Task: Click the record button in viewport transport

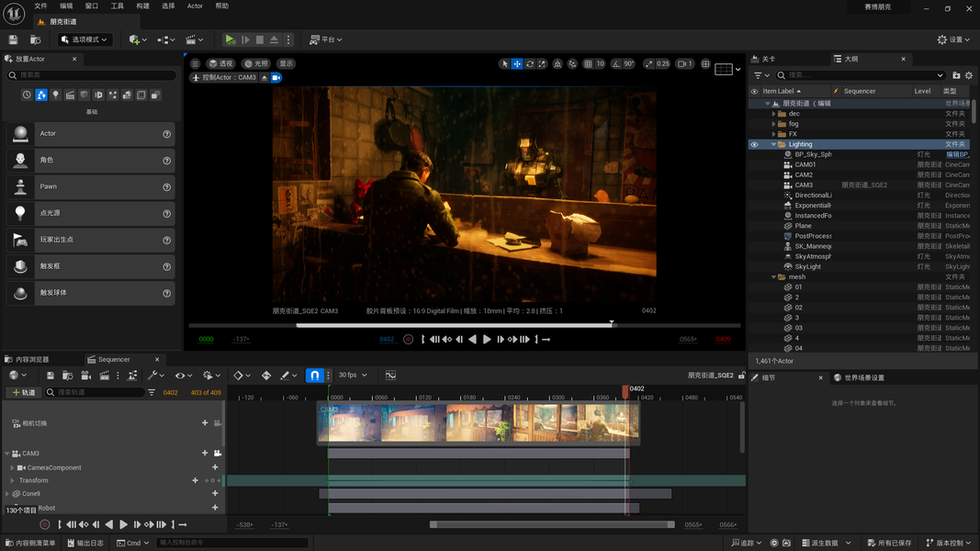Action: pyautogui.click(x=408, y=339)
